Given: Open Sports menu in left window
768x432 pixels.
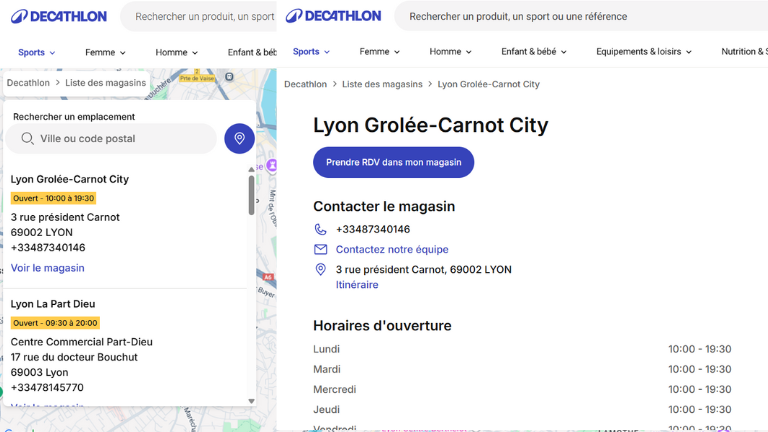Looking at the screenshot, I should 37,52.
